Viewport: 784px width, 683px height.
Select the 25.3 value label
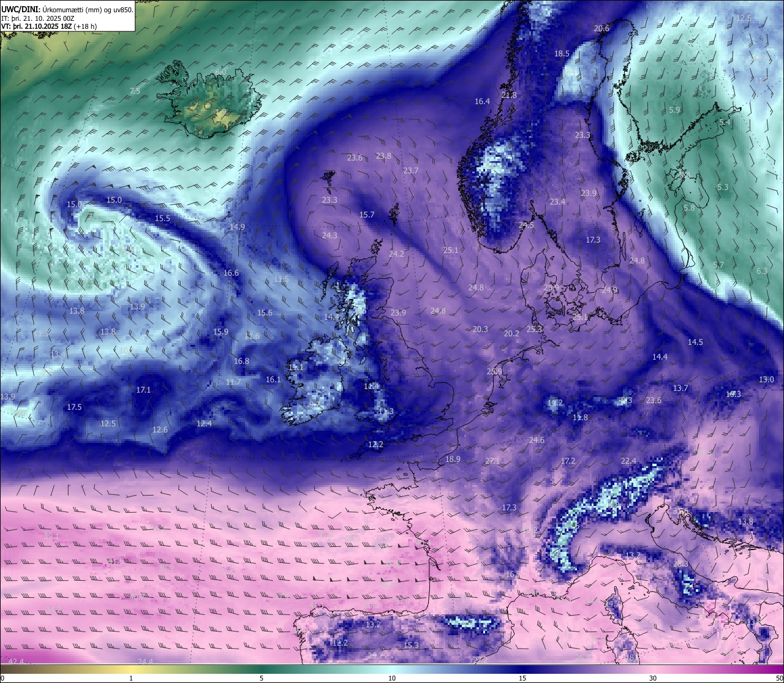(534, 329)
